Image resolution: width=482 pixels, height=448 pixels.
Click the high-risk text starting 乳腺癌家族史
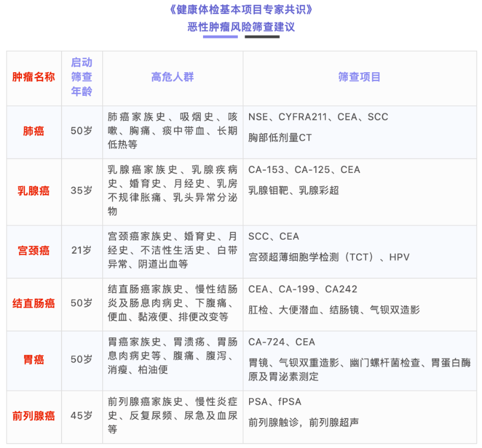pos(172,191)
